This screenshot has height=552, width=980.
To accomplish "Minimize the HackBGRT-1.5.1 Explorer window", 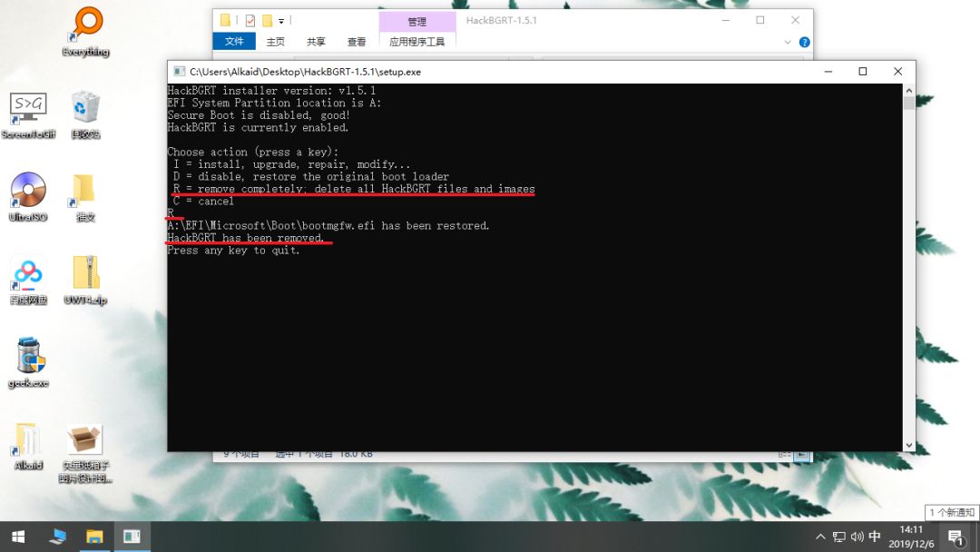I will (x=726, y=20).
